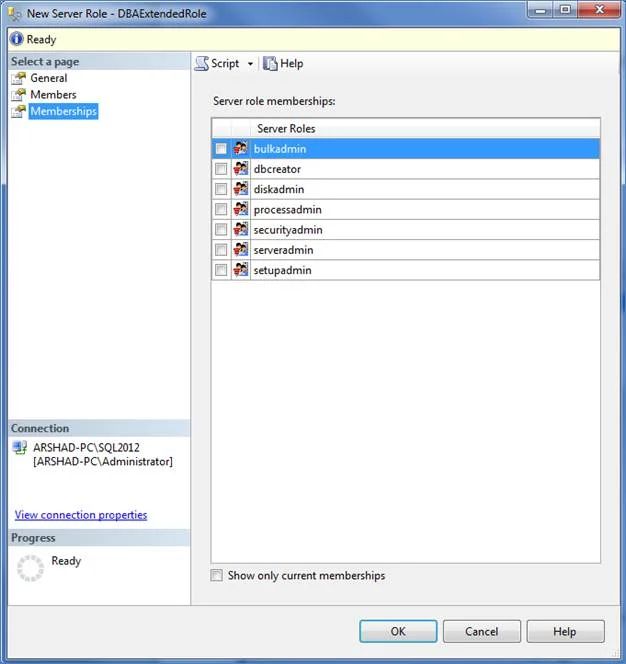Confirm with the OK button
626x664 pixels.
point(398,631)
